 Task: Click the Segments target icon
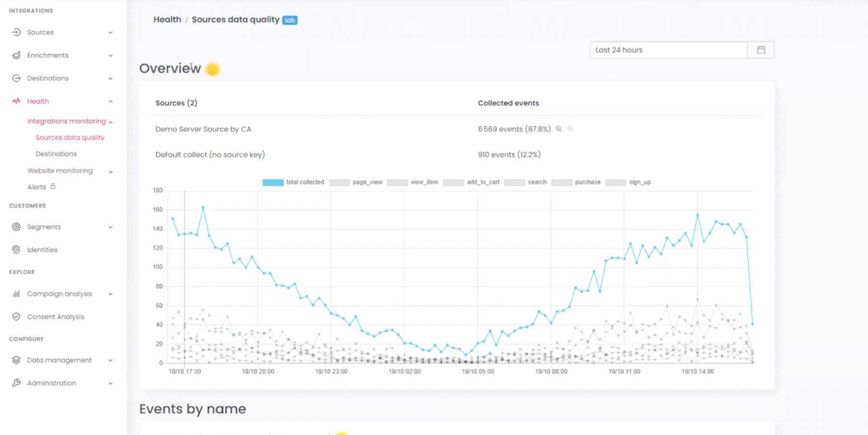(16, 227)
